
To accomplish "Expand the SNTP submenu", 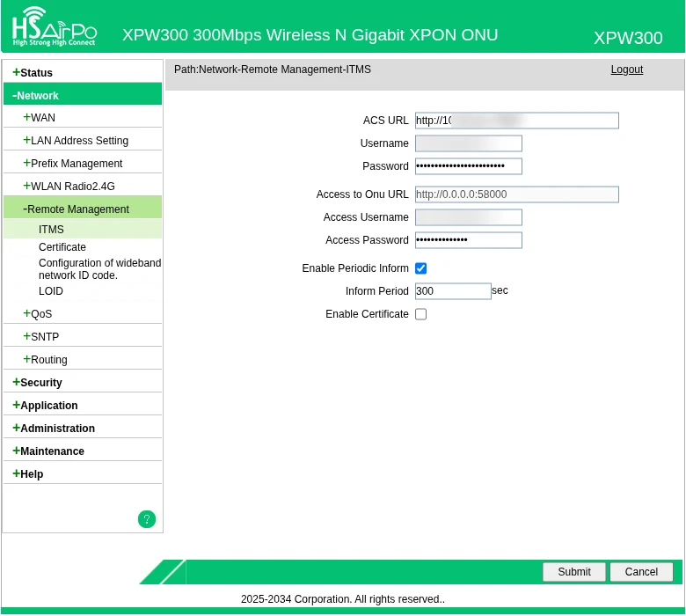I will pyautogui.click(x=40, y=337).
